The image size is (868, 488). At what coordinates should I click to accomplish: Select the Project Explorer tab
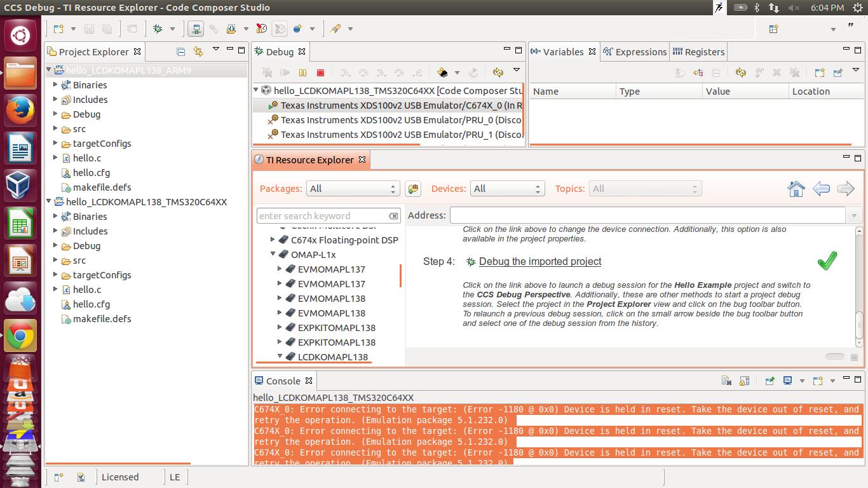coord(94,52)
